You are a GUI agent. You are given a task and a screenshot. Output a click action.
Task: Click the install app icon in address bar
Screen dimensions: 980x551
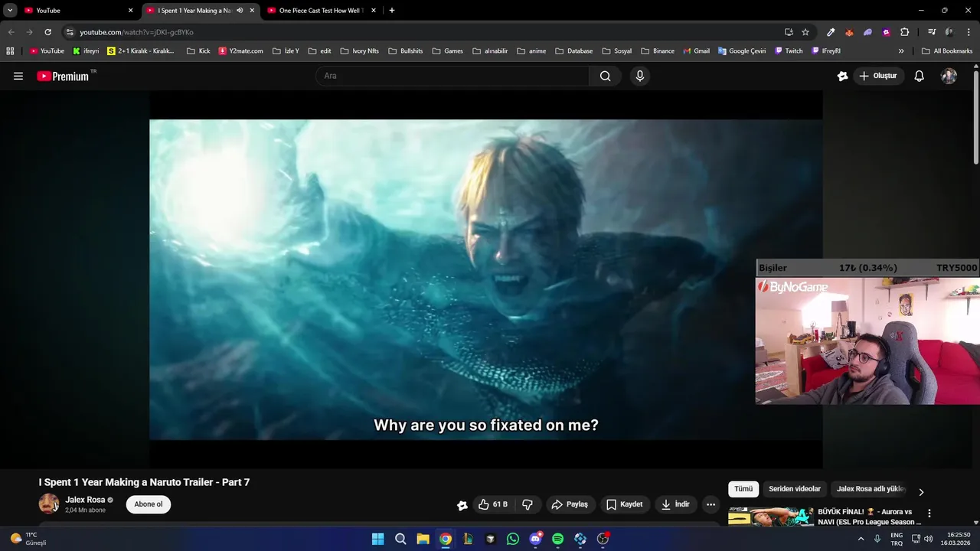click(x=789, y=32)
